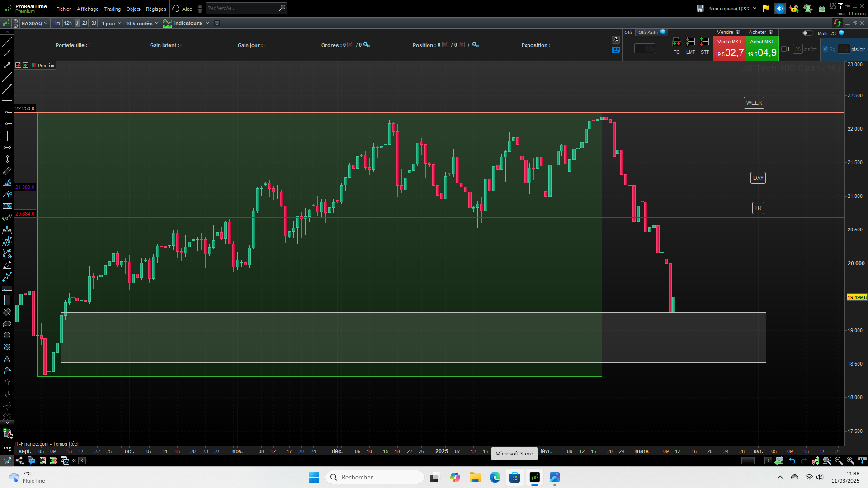The image size is (868, 488).
Task: Open the wrench settings icon
Action: 615,40
